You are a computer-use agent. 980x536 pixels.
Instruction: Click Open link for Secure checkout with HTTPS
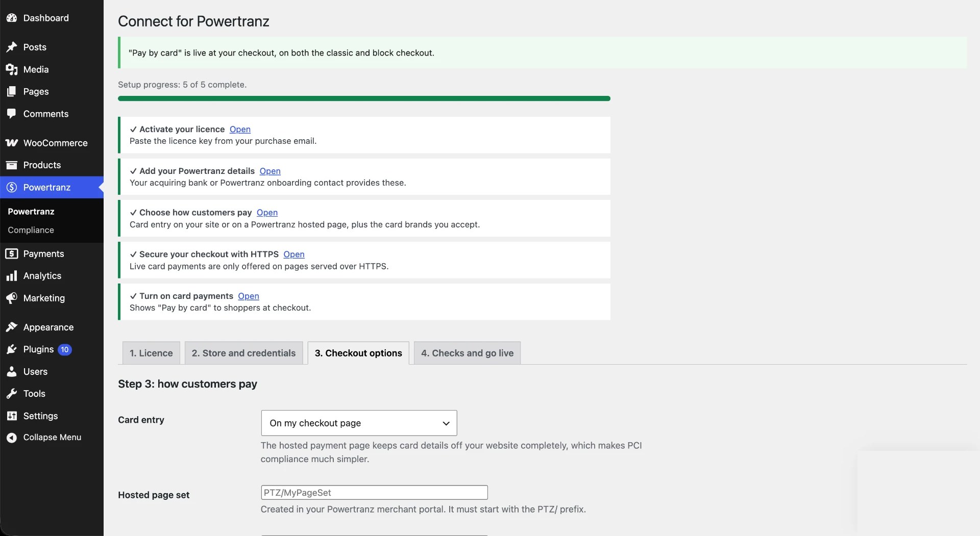294,254
